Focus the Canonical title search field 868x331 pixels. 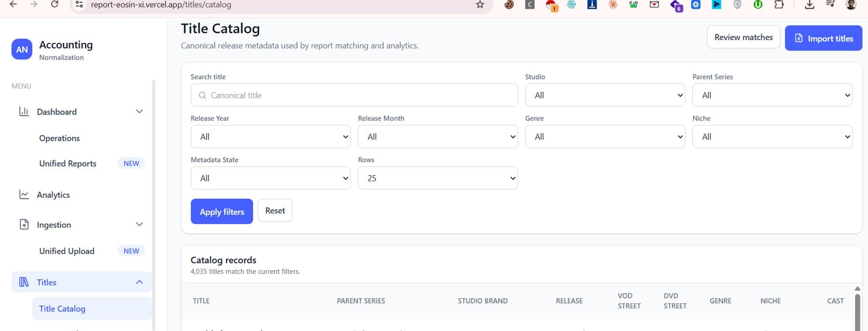(x=354, y=95)
